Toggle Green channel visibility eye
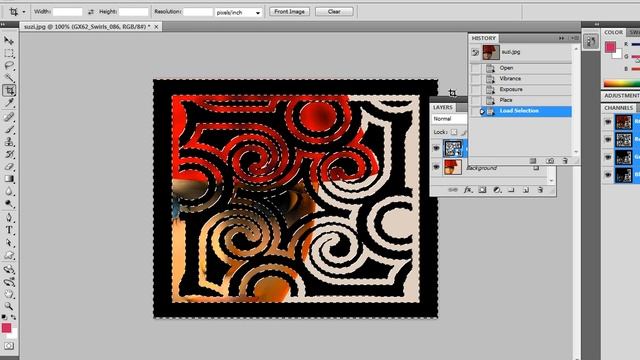The width and height of the screenshot is (640, 360). [608, 157]
